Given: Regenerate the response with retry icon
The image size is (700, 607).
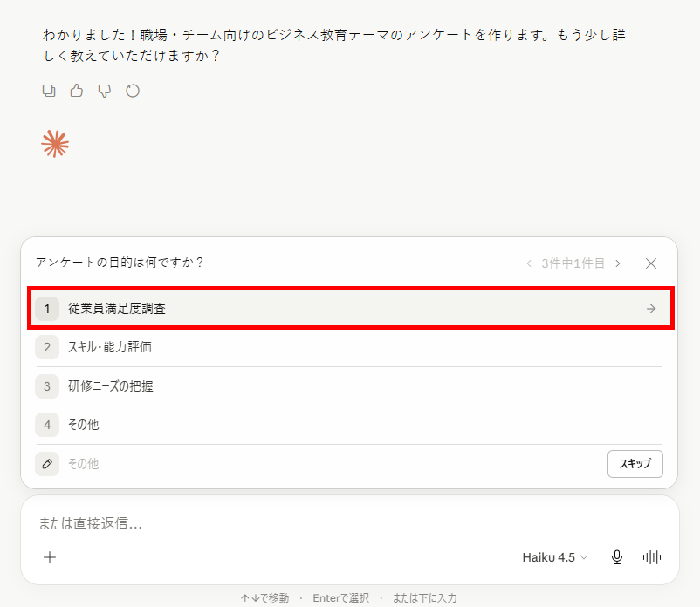Looking at the screenshot, I should click(x=133, y=91).
